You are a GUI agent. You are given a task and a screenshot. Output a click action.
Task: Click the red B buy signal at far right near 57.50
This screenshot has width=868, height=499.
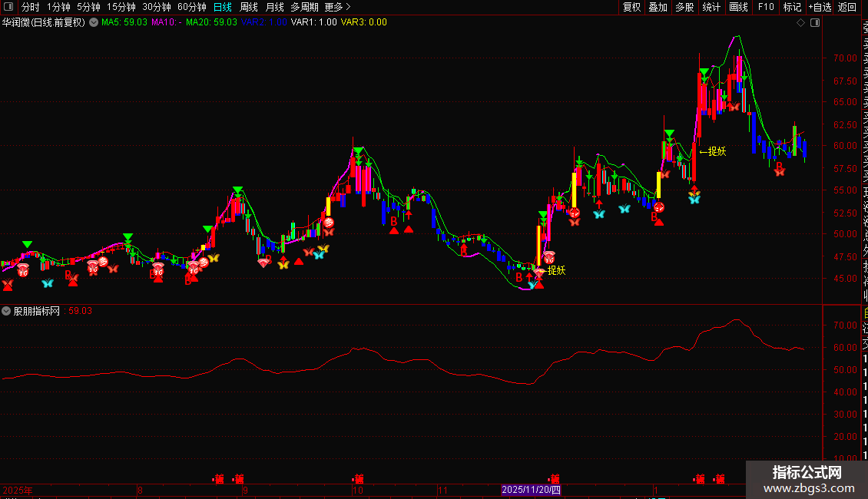click(x=779, y=165)
